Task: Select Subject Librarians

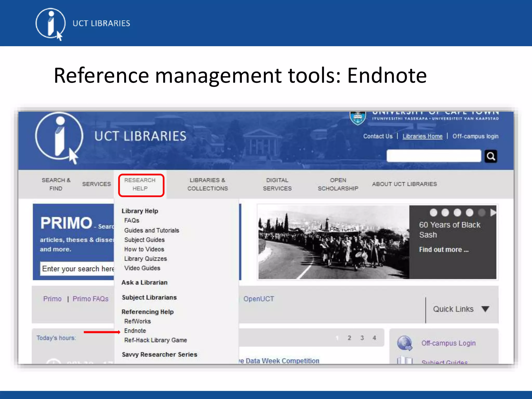Action: pyautogui.click(x=149, y=297)
